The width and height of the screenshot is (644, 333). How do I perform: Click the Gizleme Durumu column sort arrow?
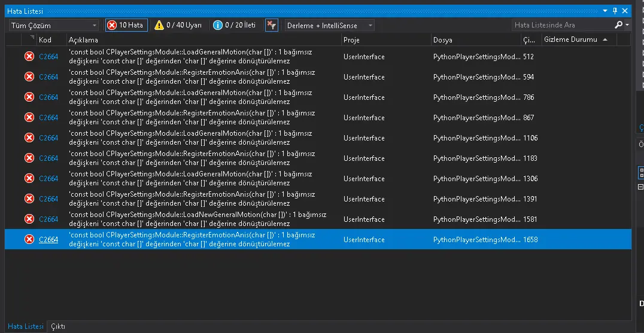pyautogui.click(x=605, y=40)
